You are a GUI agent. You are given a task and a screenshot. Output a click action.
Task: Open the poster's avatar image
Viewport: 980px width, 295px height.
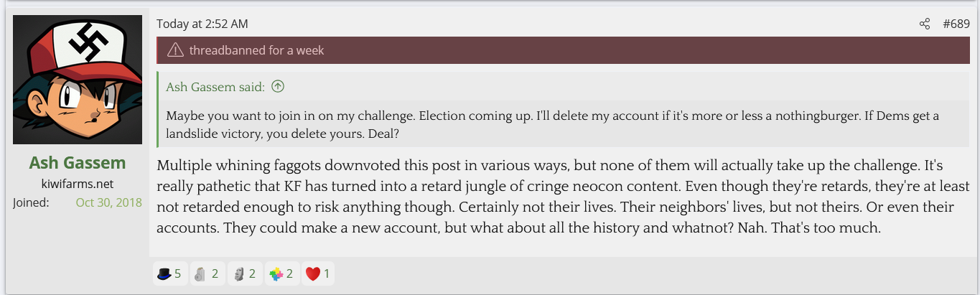78,80
